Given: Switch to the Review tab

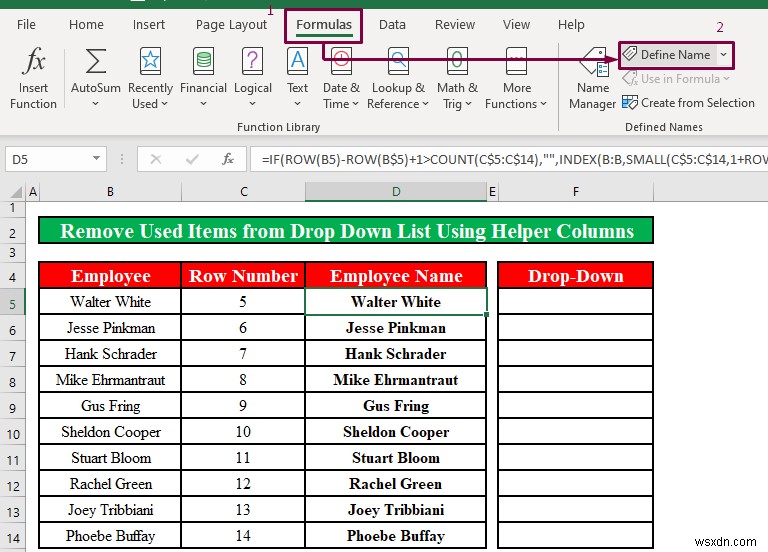Looking at the screenshot, I should point(455,24).
